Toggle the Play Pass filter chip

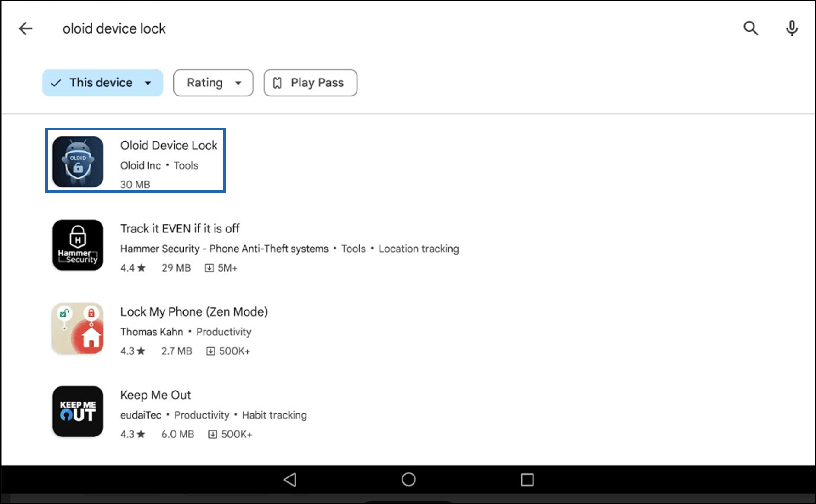310,83
